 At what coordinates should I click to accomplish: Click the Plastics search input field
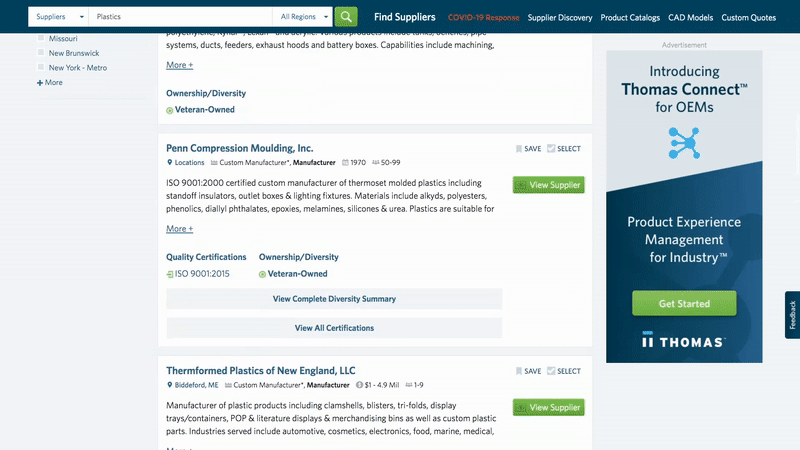pyautogui.click(x=180, y=17)
